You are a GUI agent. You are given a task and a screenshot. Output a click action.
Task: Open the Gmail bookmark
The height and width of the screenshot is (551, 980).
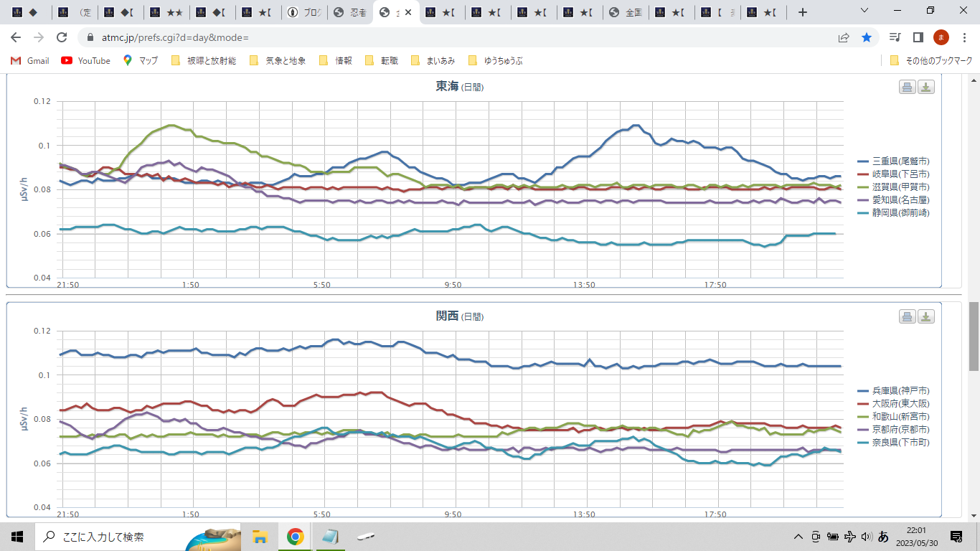pyautogui.click(x=30, y=61)
